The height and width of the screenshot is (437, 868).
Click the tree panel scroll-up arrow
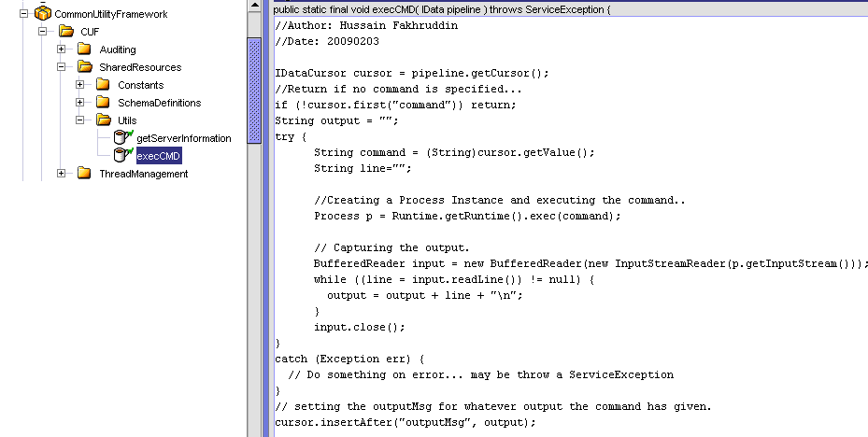(x=254, y=6)
